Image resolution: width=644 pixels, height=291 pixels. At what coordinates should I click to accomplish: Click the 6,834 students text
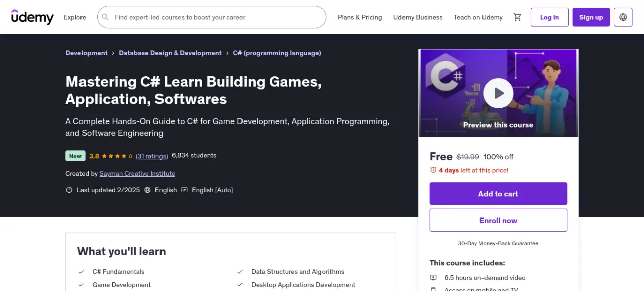194,155
